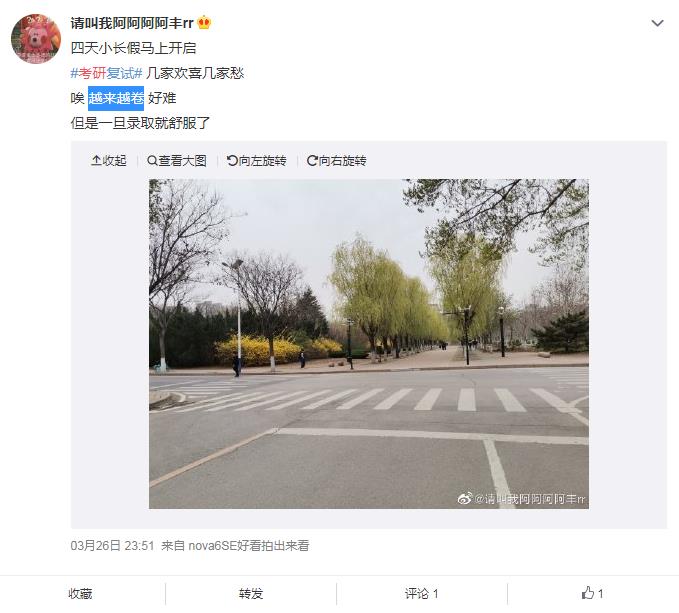The height and width of the screenshot is (613, 679).
Task: Open the #考研复试# hashtag topic
Action: [x=107, y=73]
